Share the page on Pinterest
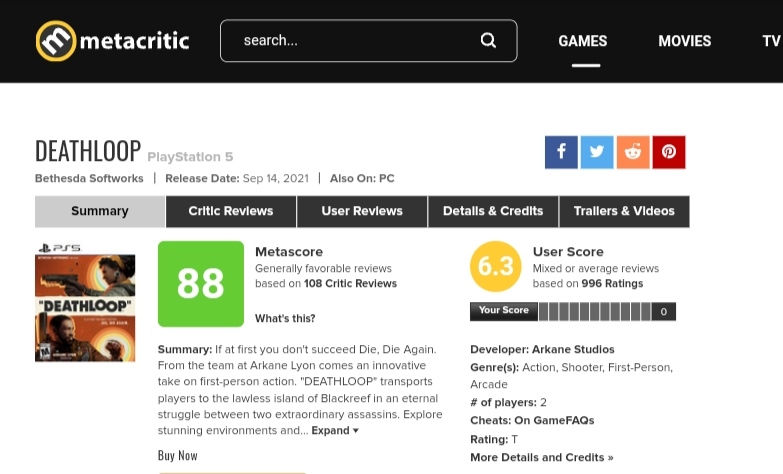 pyautogui.click(x=669, y=152)
